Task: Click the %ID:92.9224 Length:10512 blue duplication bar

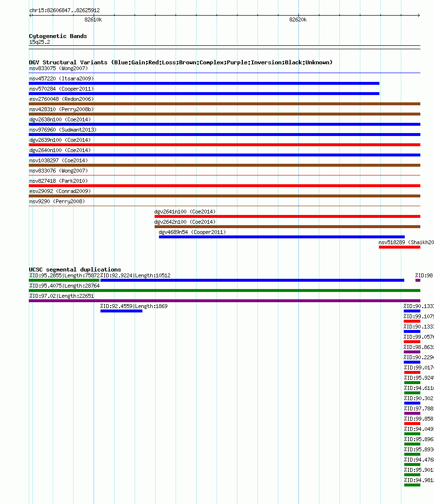Action: pyautogui.click(x=253, y=280)
